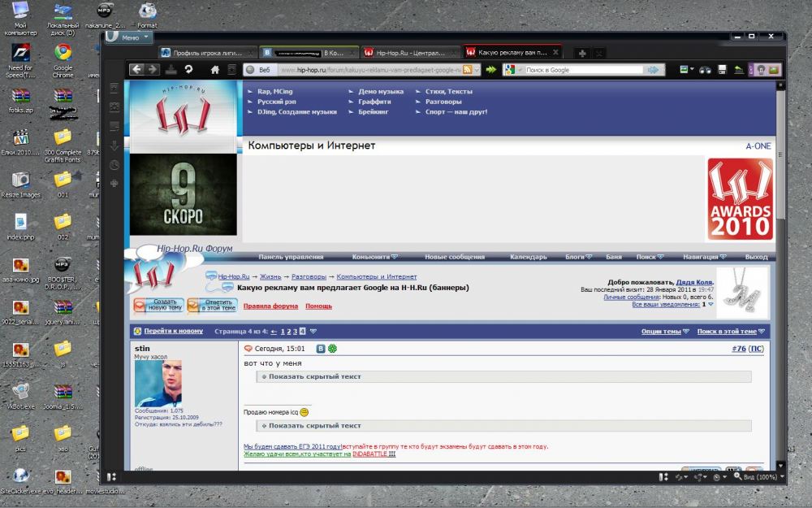Screen dimensions: 812x508
Task: Click Hip-Hop.Ru logo banner at top
Action: pyautogui.click(x=183, y=115)
